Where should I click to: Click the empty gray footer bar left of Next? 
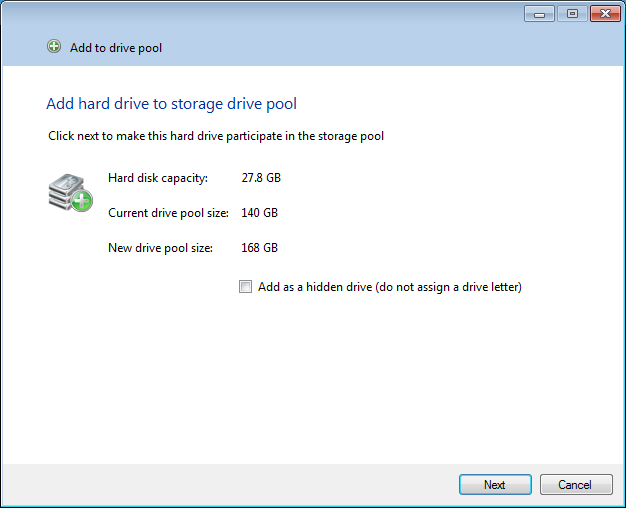pos(230,484)
